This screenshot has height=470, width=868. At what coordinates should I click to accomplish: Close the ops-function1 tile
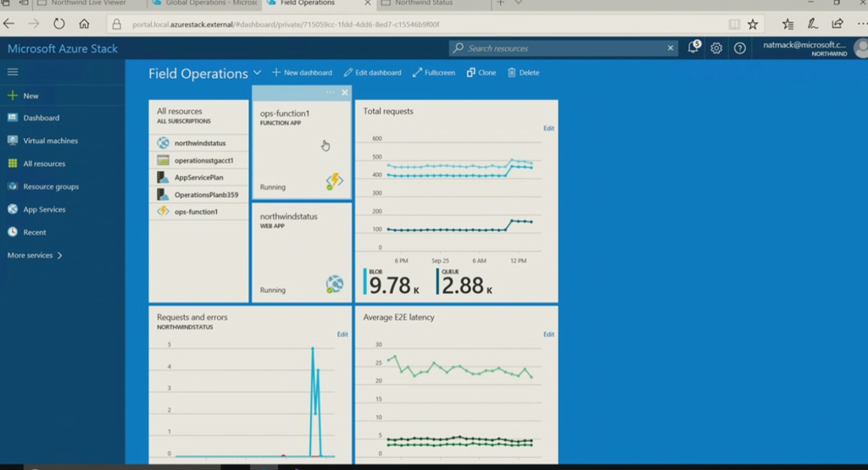345,92
